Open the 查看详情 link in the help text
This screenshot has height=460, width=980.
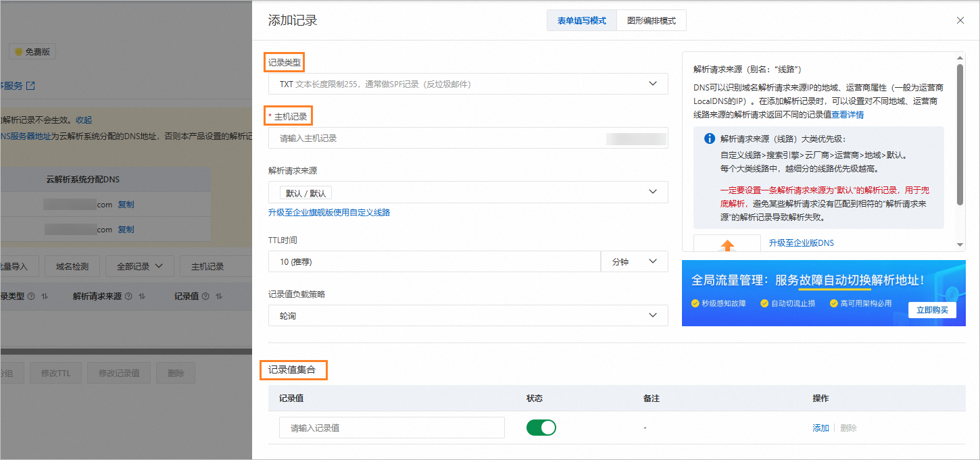pos(848,115)
